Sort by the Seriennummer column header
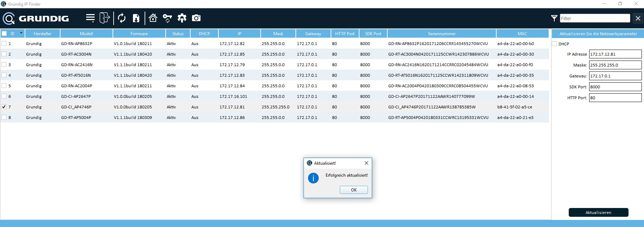 coord(441,34)
